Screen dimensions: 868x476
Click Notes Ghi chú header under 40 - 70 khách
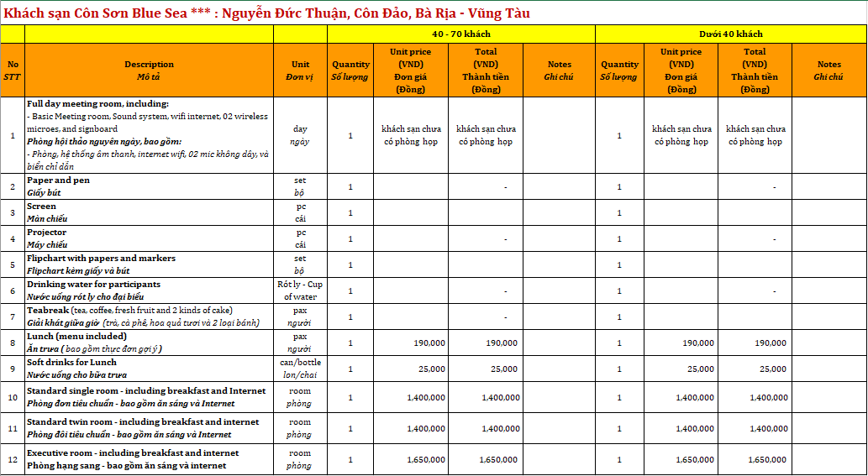(x=559, y=71)
